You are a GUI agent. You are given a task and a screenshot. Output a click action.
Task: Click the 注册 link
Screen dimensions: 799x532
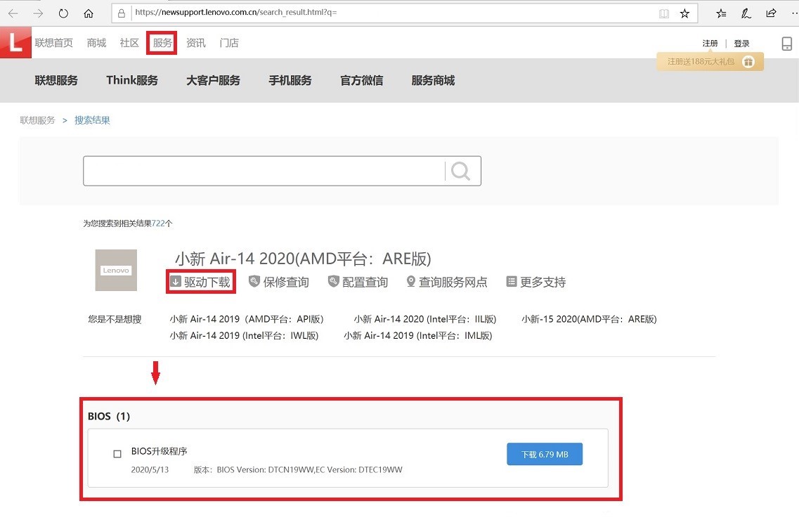click(710, 44)
